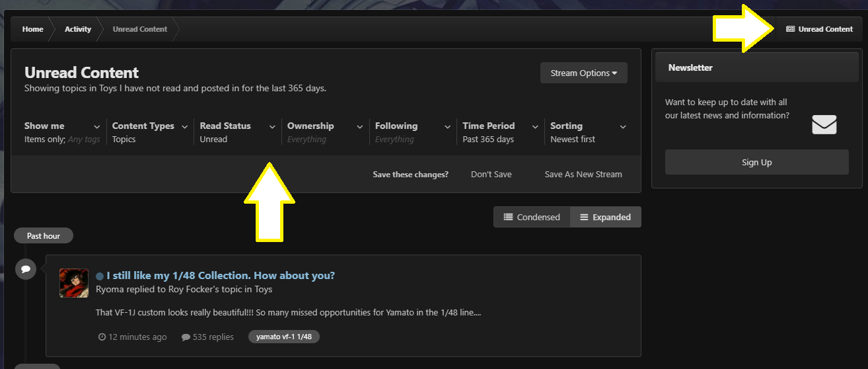Click the unread dot before topic title
The height and width of the screenshot is (369, 868).
click(100, 276)
